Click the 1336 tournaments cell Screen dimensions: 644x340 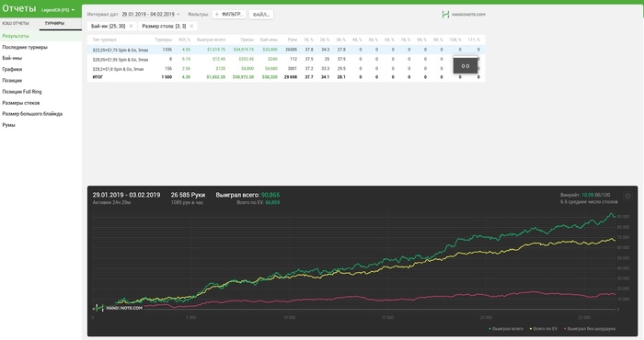[x=167, y=50]
